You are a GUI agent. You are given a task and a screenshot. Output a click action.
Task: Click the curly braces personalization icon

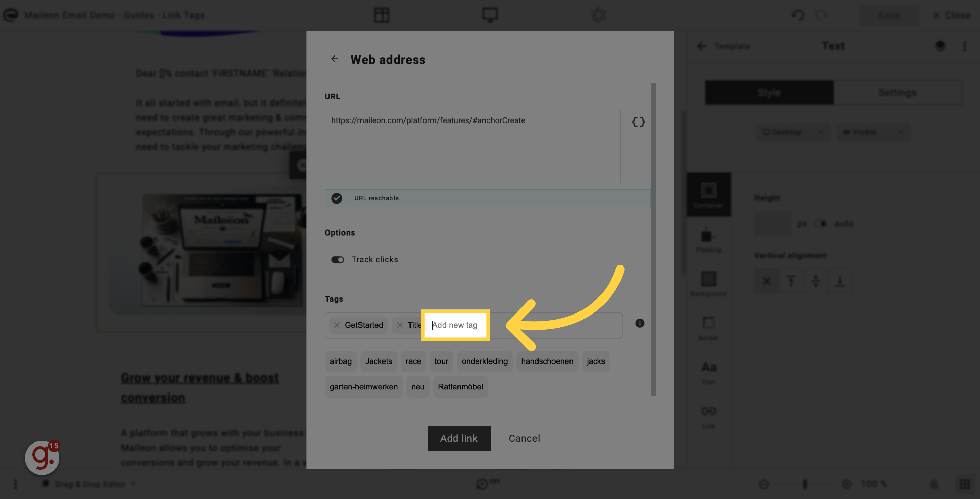(x=638, y=122)
